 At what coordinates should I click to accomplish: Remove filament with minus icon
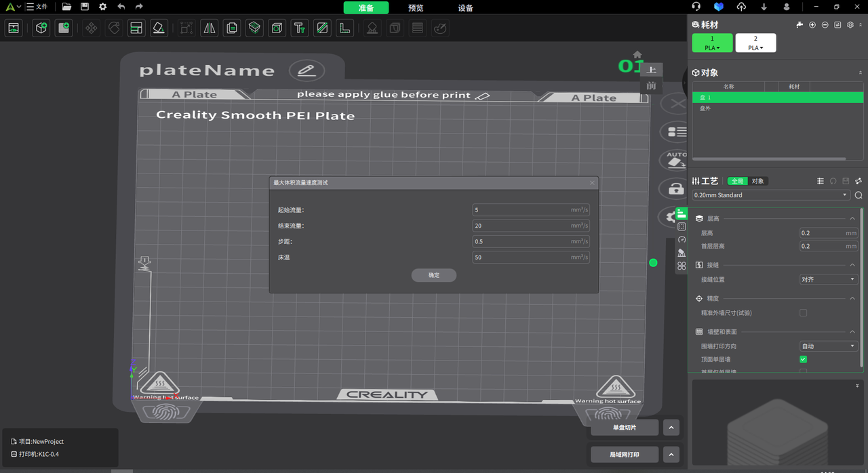click(825, 24)
